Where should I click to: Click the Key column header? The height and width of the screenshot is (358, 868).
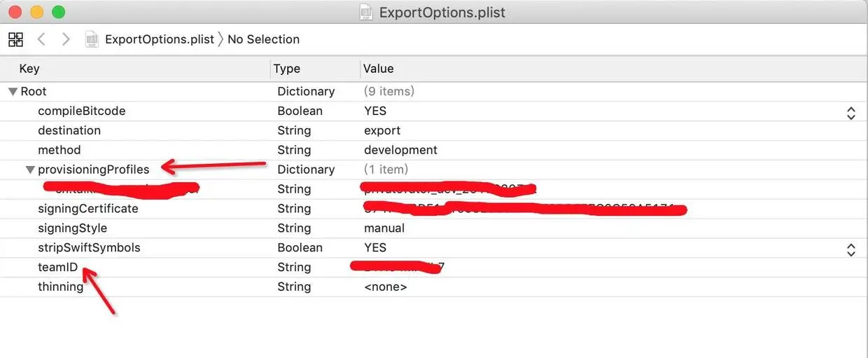(x=29, y=69)
